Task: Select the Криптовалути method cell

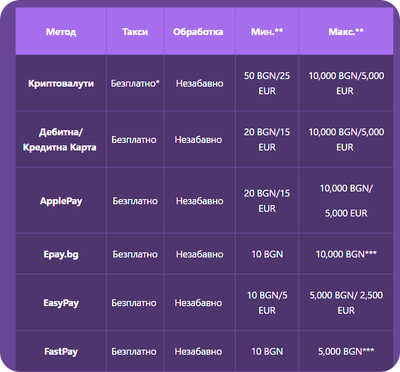Action: [x=61, y=83]
